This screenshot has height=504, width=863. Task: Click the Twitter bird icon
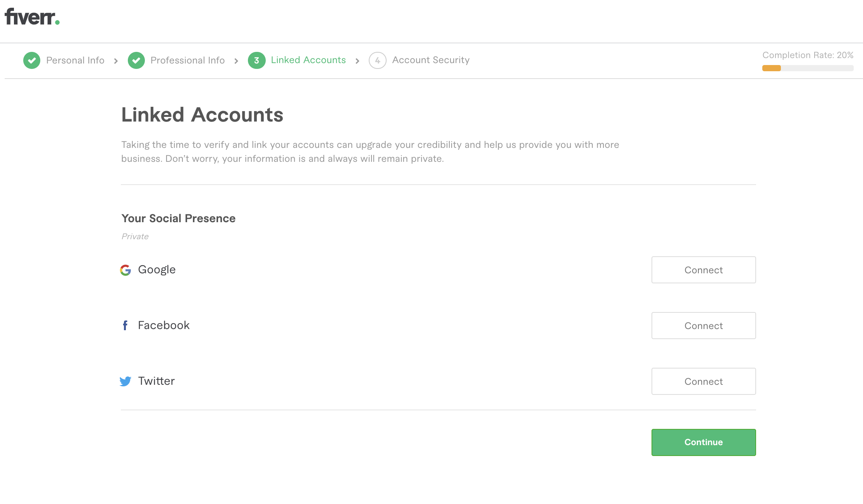coord(125,381)
